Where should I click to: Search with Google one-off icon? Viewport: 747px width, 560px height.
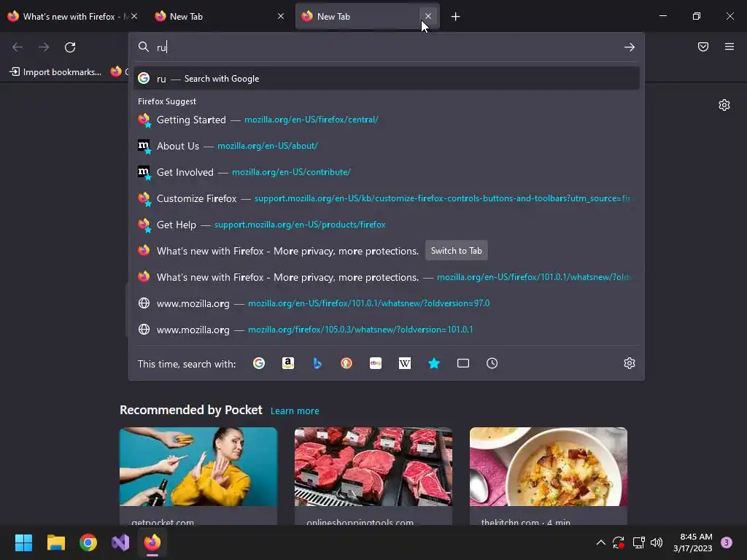[259, 363]
